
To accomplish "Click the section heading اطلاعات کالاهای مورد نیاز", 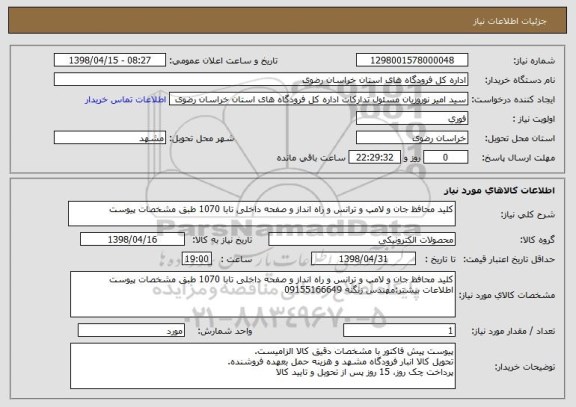I will [499, 190].
